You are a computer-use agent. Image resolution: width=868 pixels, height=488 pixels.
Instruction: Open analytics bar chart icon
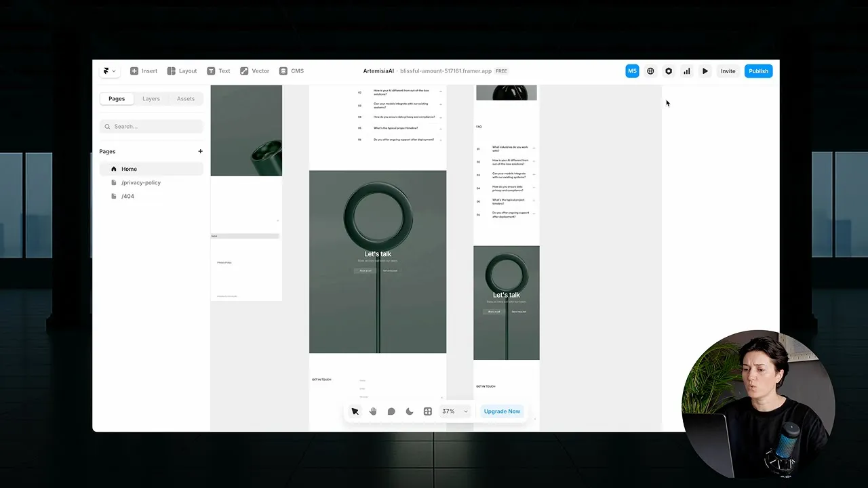[687, 71]
